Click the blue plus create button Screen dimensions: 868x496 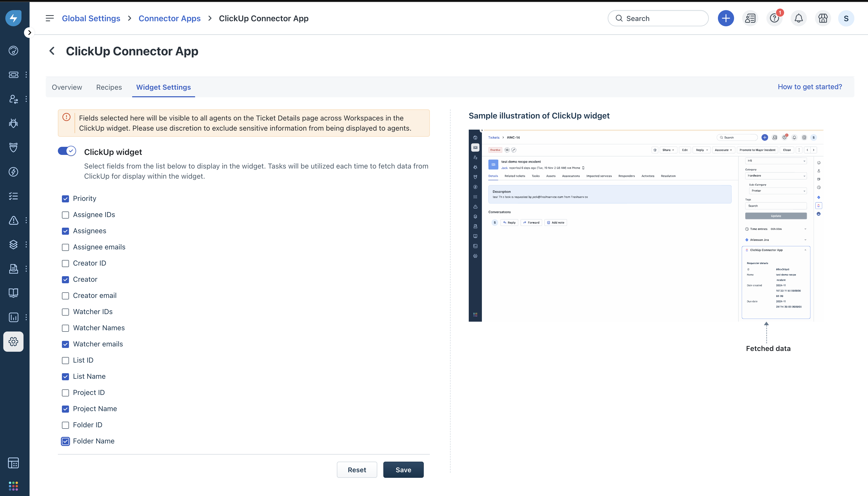(725, 18)
